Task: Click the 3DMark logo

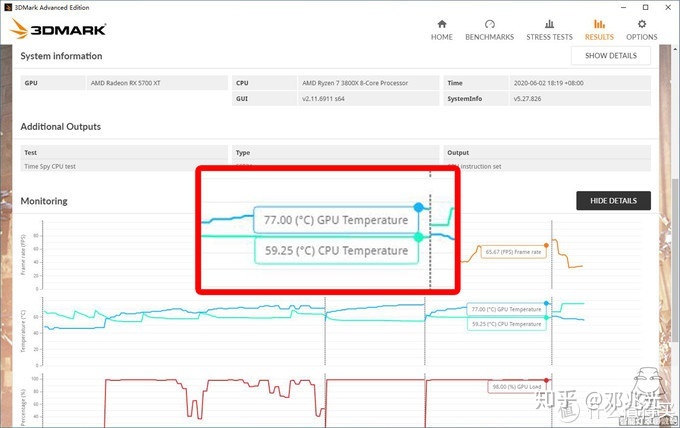Action: coord(58,29)
